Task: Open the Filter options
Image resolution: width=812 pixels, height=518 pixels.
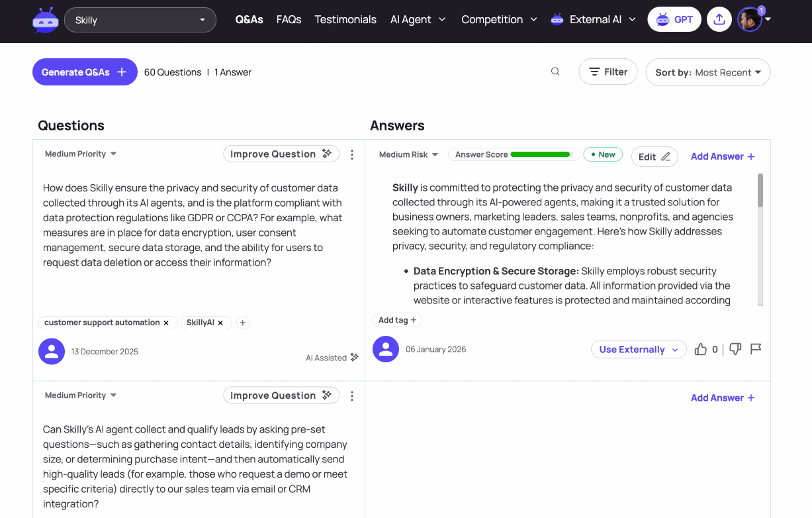Action: (x=608, y=72)
